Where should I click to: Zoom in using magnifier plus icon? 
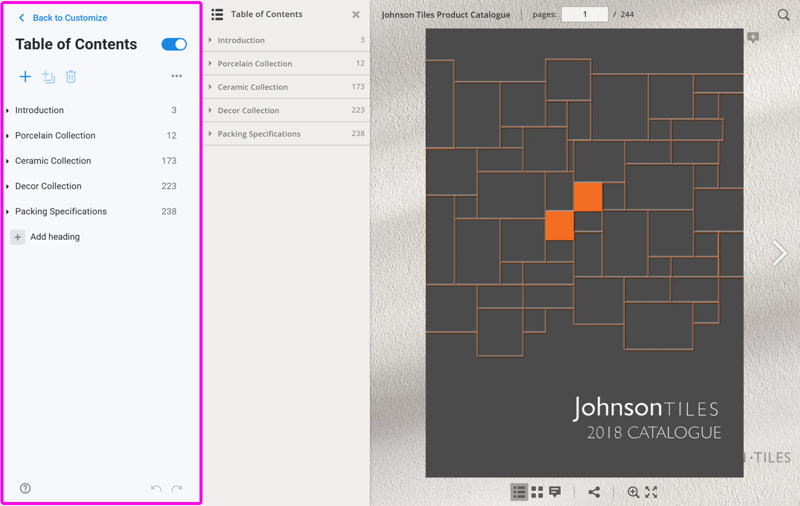point(633,492)
